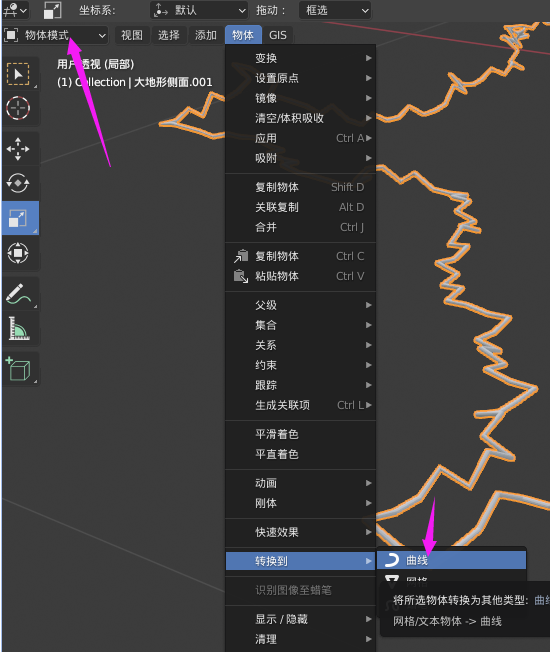Open the 物体模式 mode dropdown
Image resolution: width=550 pixels, height=652 pixels.
point(56,35)
